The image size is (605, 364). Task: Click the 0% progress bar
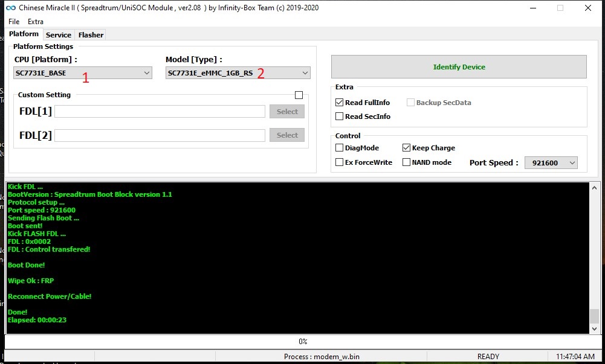coord(303,342)
